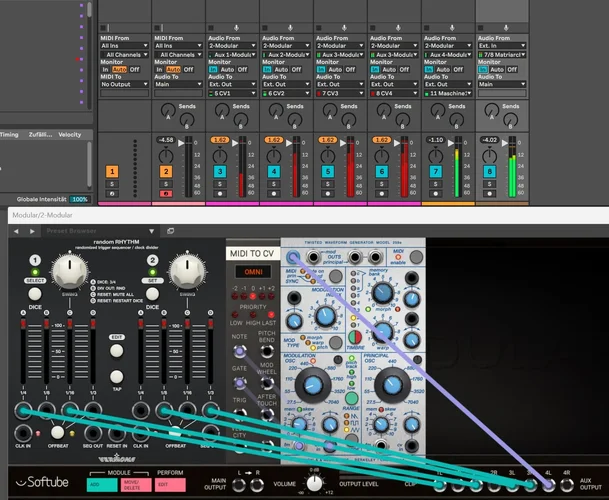The height and width of the screenshot is (500, 609).
Task: Toggle track 7 activator button
Action: click(436, 172)
